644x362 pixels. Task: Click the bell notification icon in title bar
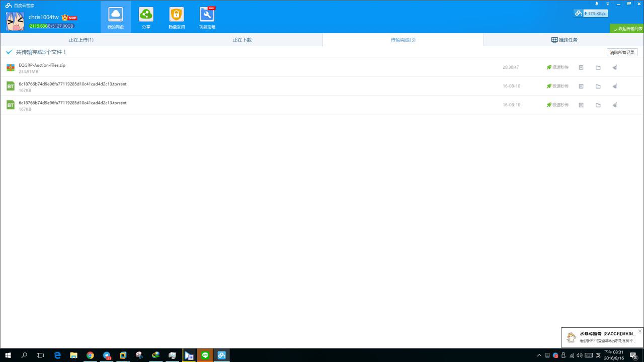click(x=597, y=4)
